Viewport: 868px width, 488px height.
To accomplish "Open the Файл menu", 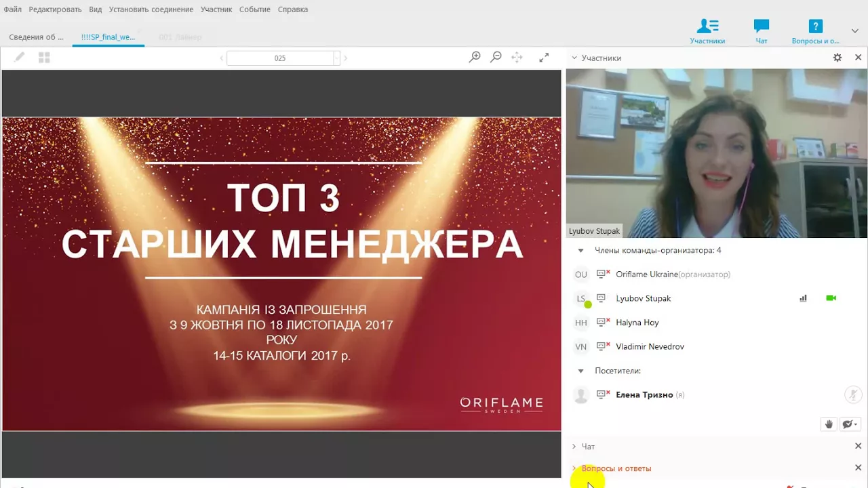I will pyautogui.click(x=12, y=9).
